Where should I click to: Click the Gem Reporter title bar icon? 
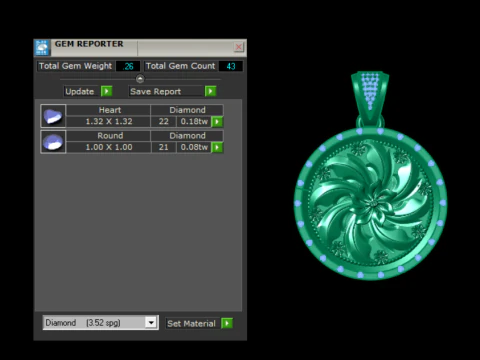tap(42, 48)
